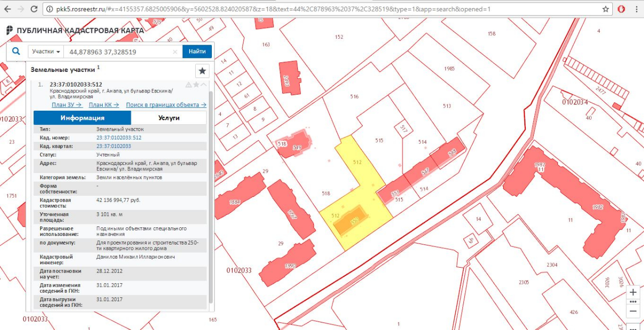Zoom in the map with plus button
The height and width of the screenshot is (330, 644).
coord(633,292)
